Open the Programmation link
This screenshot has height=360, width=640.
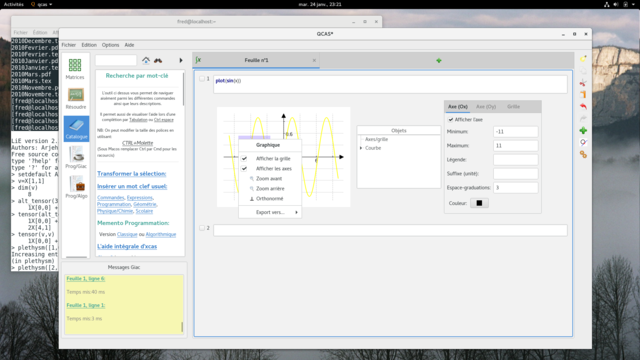click(114, 204)
